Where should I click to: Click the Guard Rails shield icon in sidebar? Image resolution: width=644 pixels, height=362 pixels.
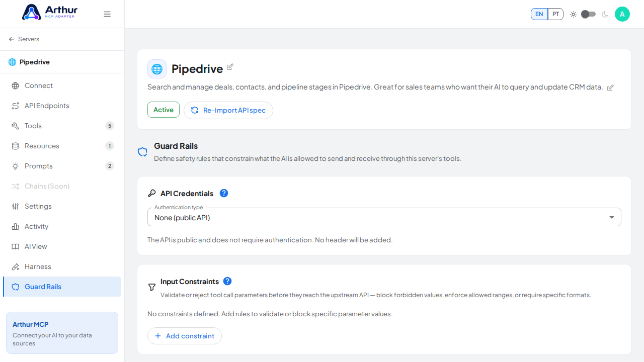16,287
